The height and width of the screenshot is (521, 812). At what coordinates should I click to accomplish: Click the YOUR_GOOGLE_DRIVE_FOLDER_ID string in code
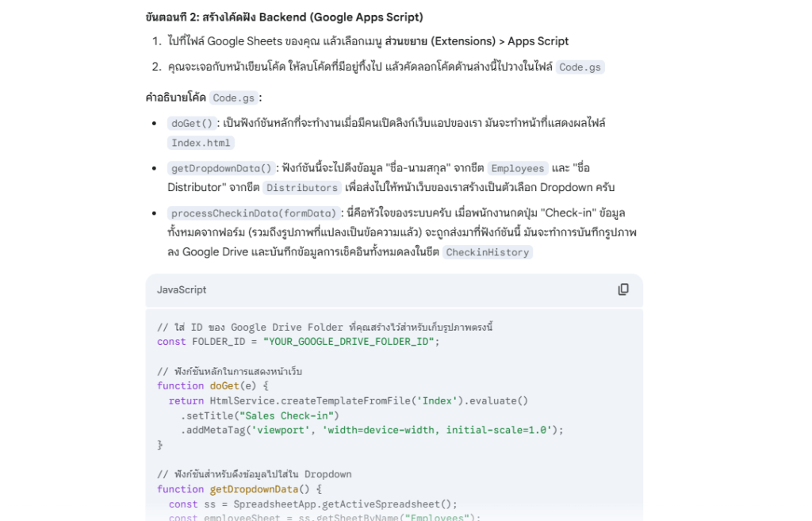pyautogui.click(x=350, y=341)
